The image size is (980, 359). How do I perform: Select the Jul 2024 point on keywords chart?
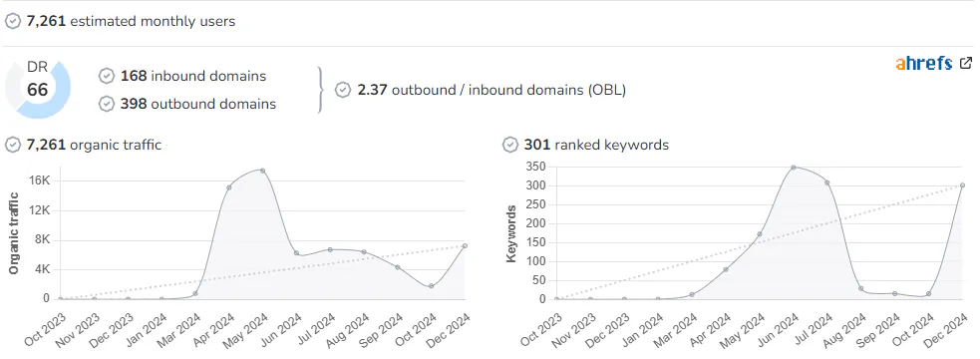826,182
